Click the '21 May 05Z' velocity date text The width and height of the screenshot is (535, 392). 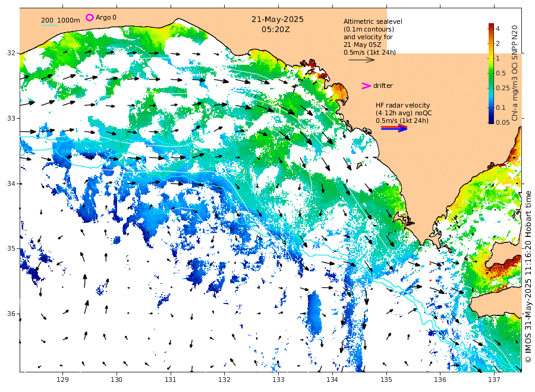363,45
